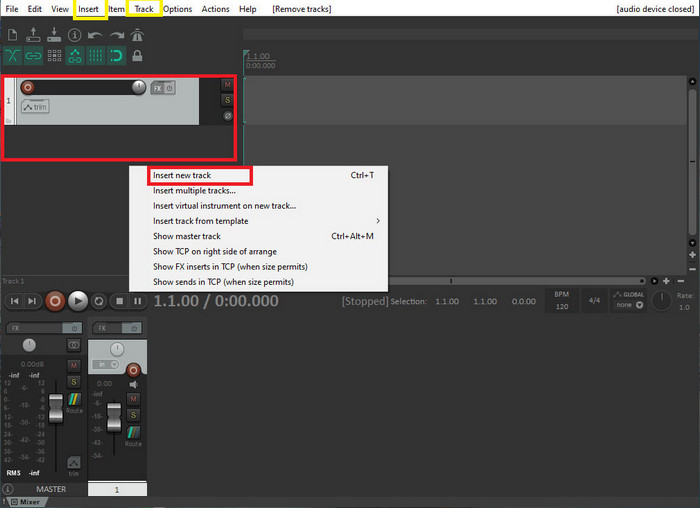The image size is (700, 508).
Task: Click the Undo arrow in toolbar
Action: pyautogui.click(x=95, y=35)
